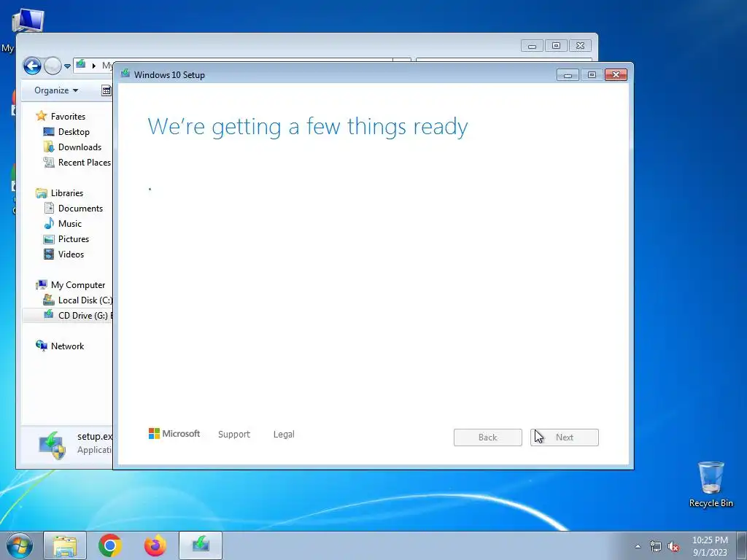The height and width of the screenshot is (560, 747).
Task: Launch Firefox from the taskbar
Action: [155, 545]
